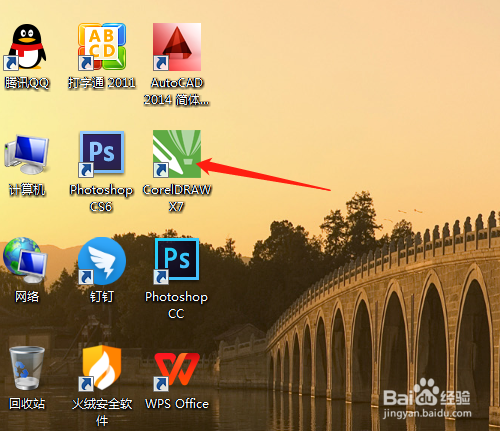Viewport: 500px width, 431px height.
Task: Select the 钉钉 DingTalk icon
Action: 102,261
